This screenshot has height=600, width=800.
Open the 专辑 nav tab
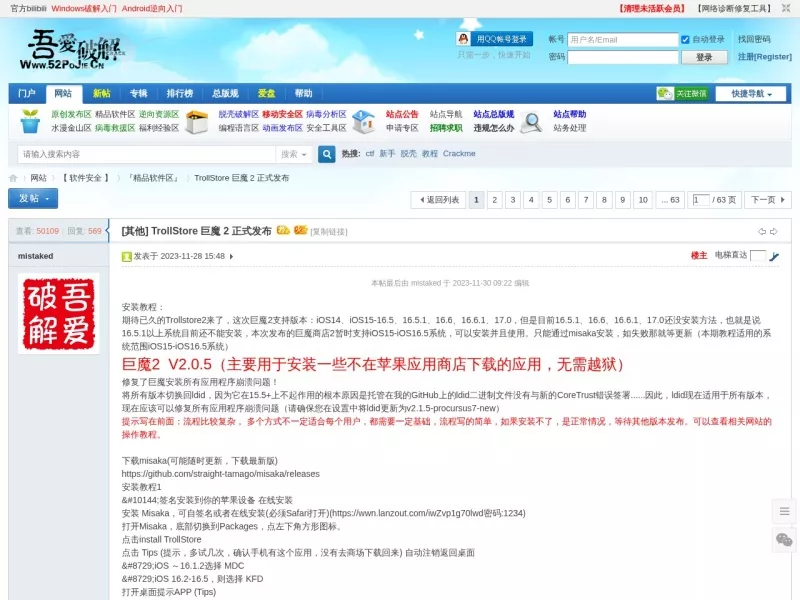(x=138, y=93)
